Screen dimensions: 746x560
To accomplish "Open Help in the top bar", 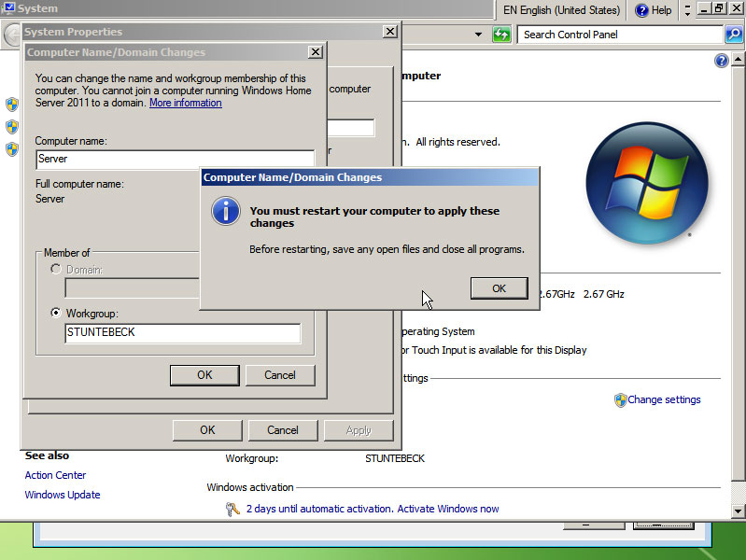I will pos(654,10).
